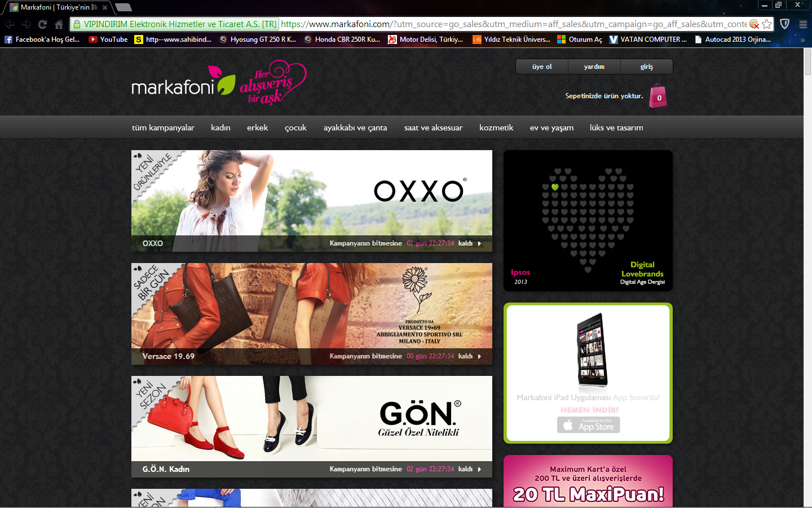Open the YouTube bookmark
Screen dimensions: 812x508
point(108,40)
